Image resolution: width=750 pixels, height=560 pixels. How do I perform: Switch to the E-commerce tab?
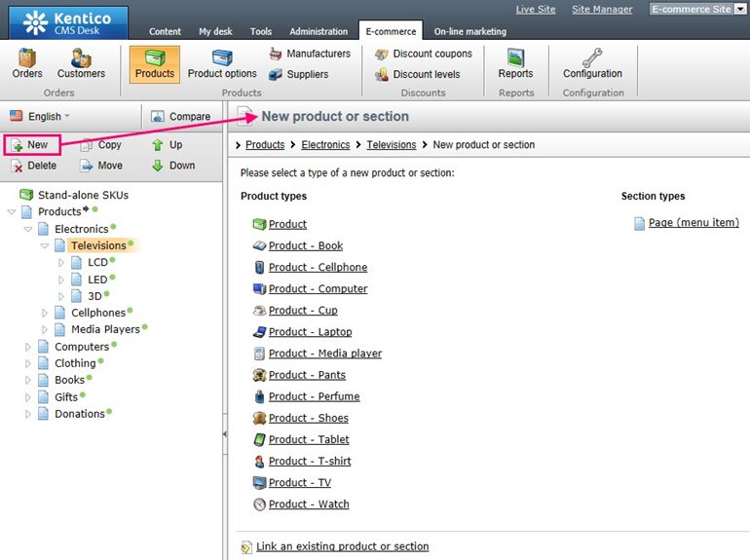click(x=391, y=30)
